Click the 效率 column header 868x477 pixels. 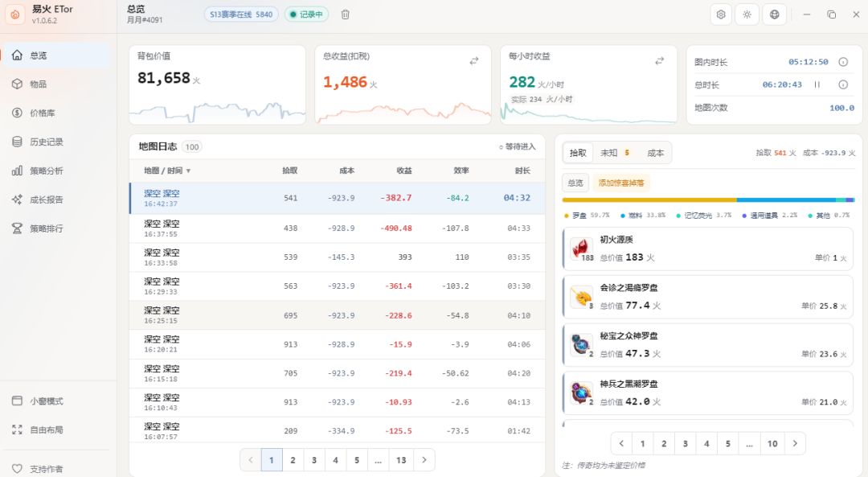[x=461, y=171]
